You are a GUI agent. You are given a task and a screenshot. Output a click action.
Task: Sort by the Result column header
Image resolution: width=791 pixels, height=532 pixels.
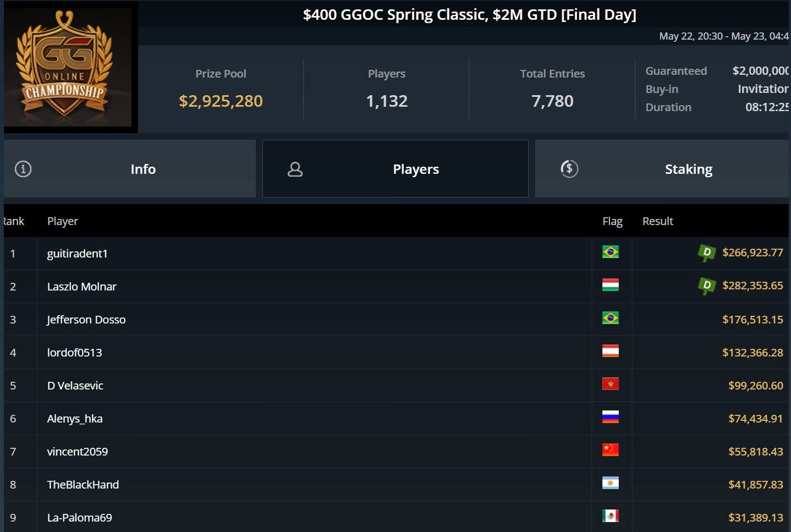click(657, 221)
